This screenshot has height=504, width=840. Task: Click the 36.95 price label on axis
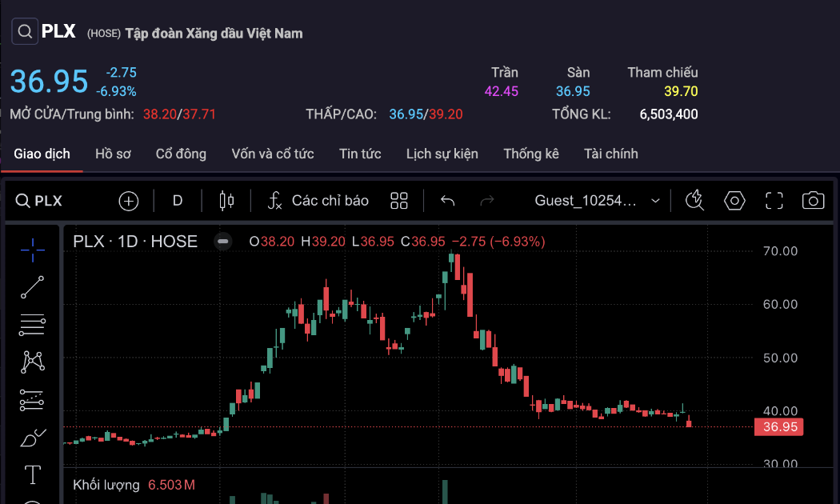tap(778, 427)
